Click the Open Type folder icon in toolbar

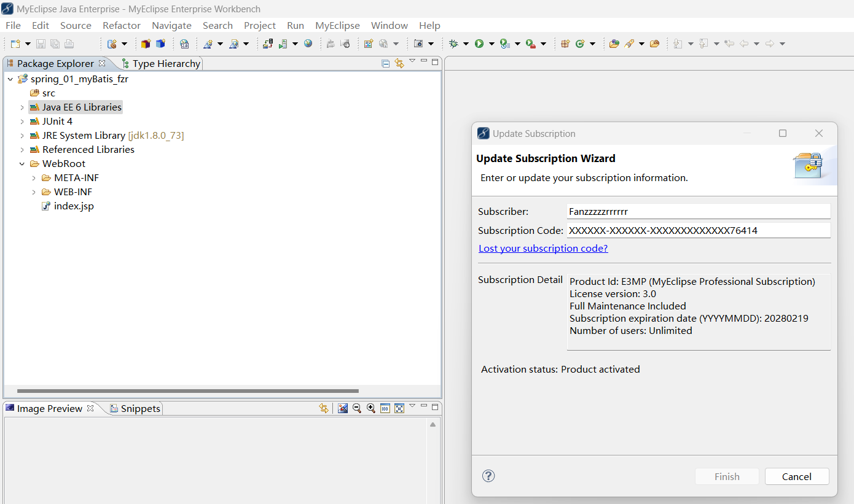[614, 44]
